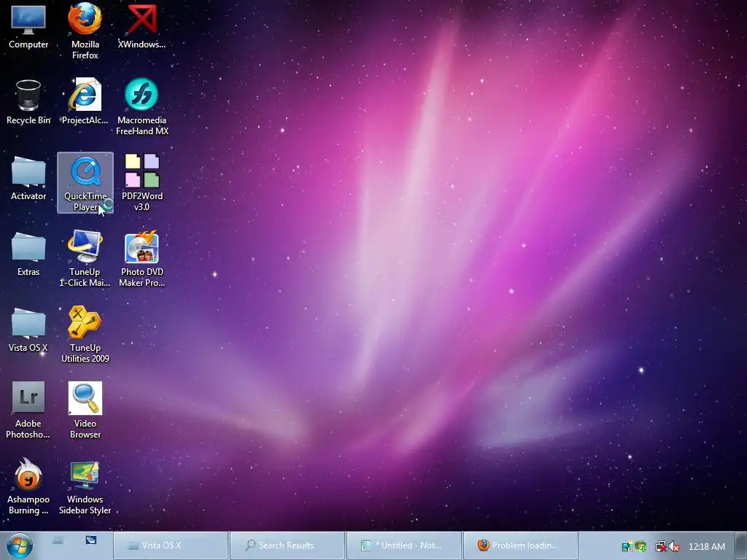Click the green download tray icon
The height and width of the screenshot is (560, 747).
point(640,547)
